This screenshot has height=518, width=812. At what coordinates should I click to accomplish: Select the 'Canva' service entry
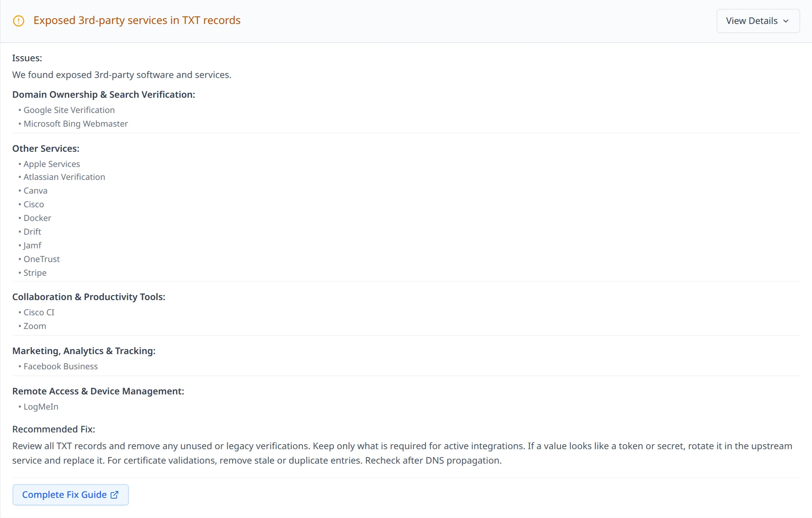coord(35,191)
